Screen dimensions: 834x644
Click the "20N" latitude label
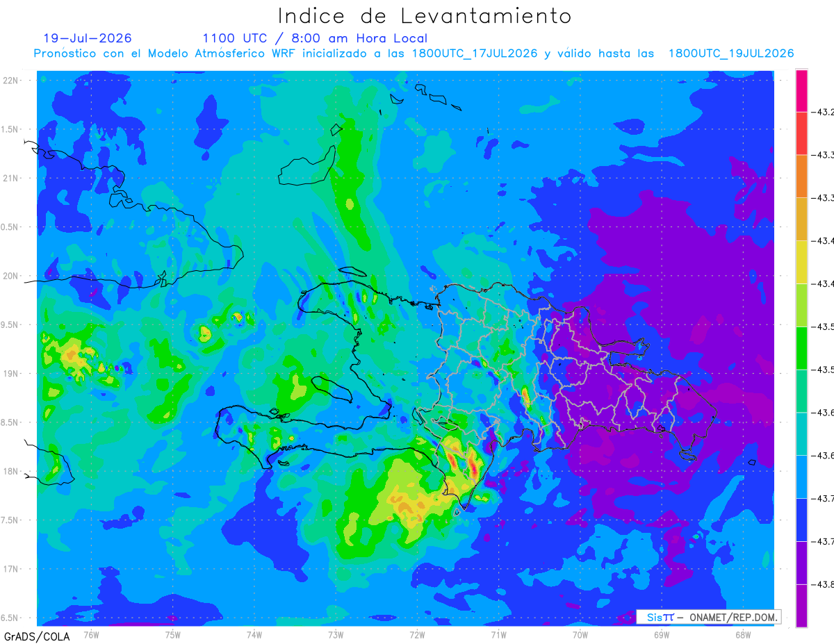(x=11, y=276)
